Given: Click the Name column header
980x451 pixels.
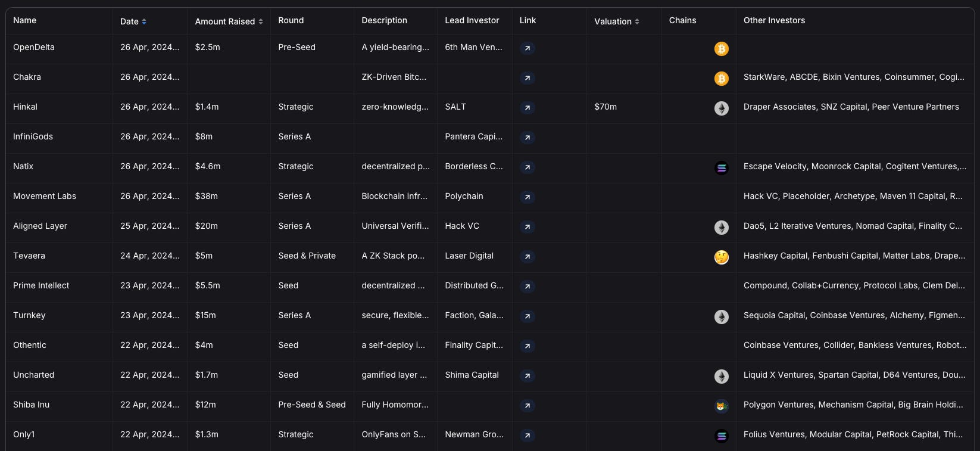Looking at the screenshot, I should point(25,20).
